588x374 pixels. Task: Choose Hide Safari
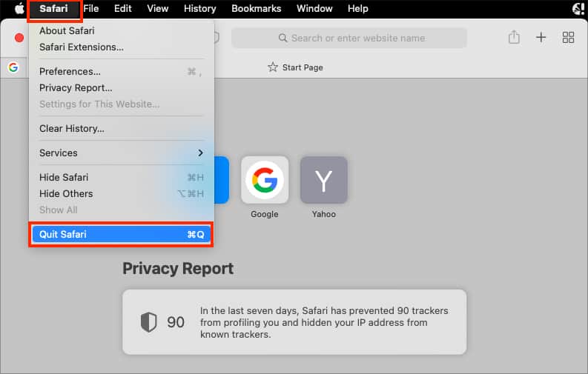tap(121, 178)
